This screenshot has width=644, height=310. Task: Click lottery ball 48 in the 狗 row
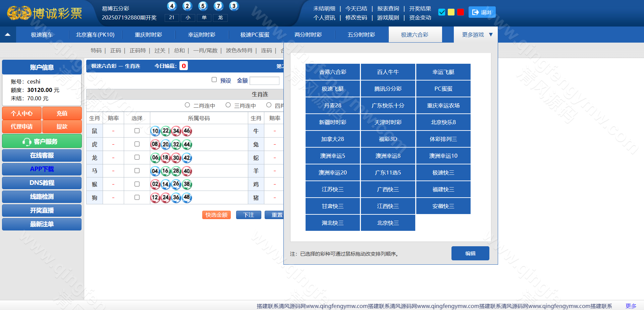[187, 198]
